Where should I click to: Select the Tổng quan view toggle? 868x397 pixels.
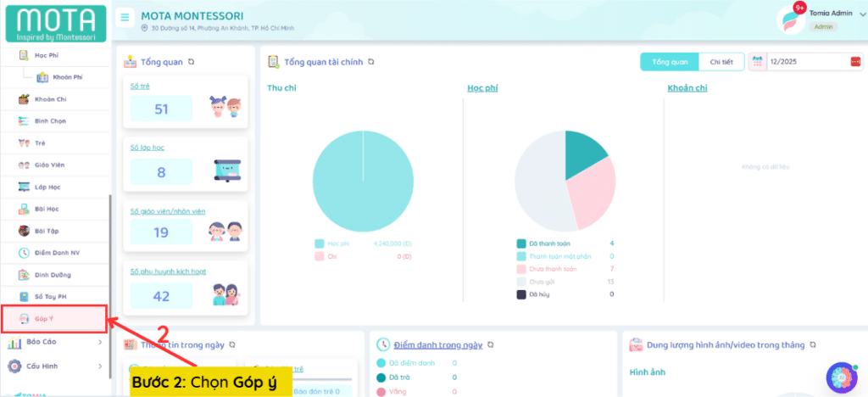tap(670, 62)
